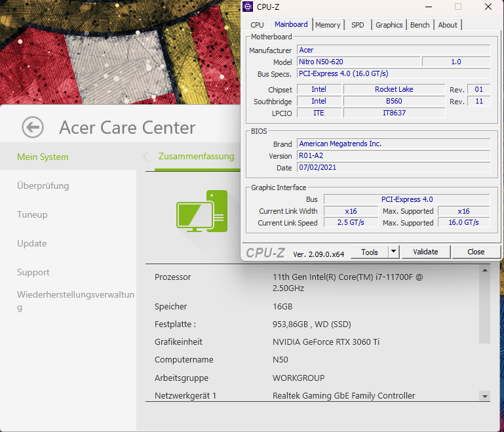Click Max. Supported speed 16.0 GT/s
This screenshot has height=432, width=504.
(464, 222)
